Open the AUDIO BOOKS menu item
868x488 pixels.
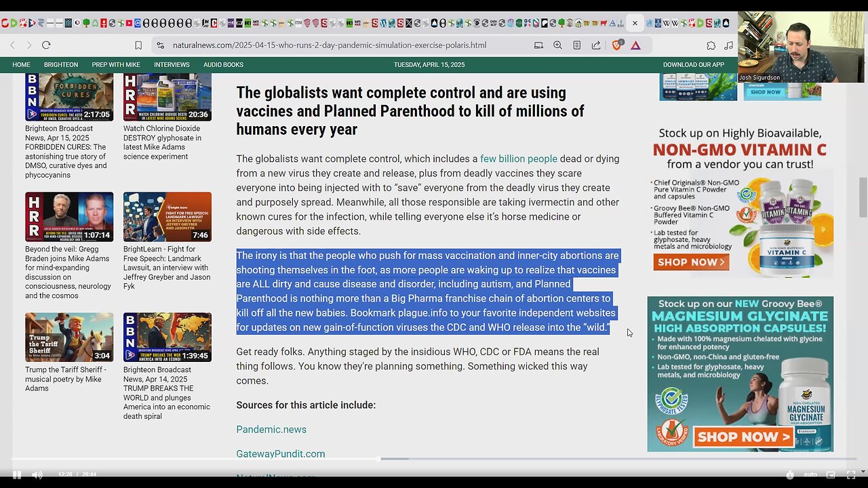[x=223, y=65]
